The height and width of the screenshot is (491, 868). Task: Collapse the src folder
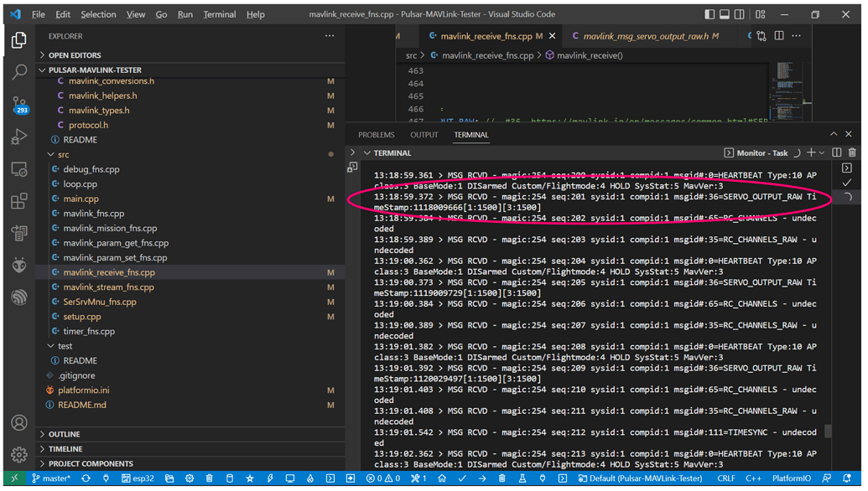pos(63,154)
